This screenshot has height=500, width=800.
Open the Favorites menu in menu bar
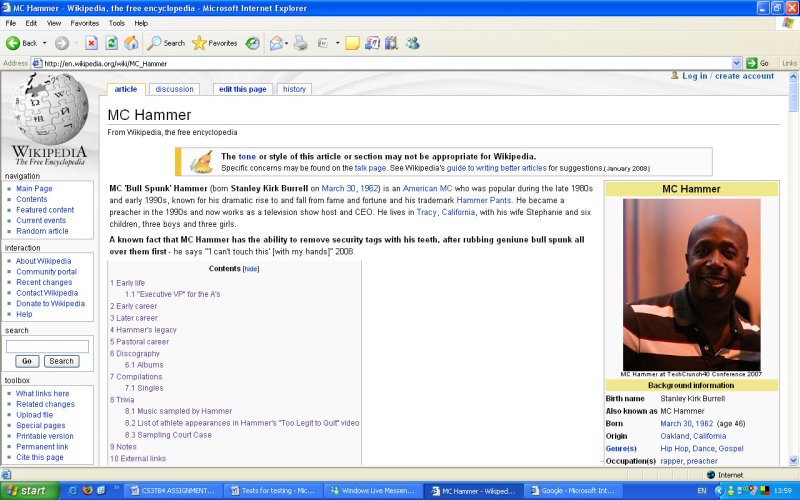84,22
